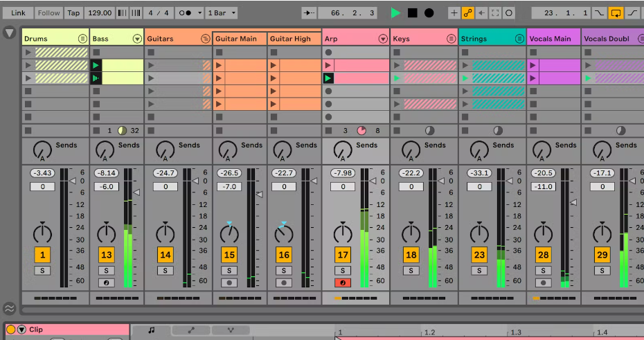644x340 pixels.
Task: Expand the Arp track fold button
Action: pos(382,39)
